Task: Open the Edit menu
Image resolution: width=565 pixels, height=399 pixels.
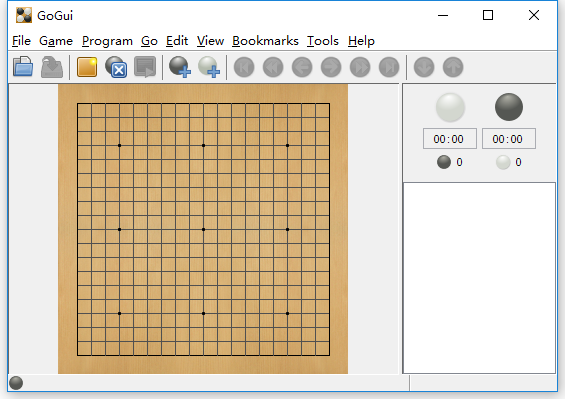Action: coord(177,41)
